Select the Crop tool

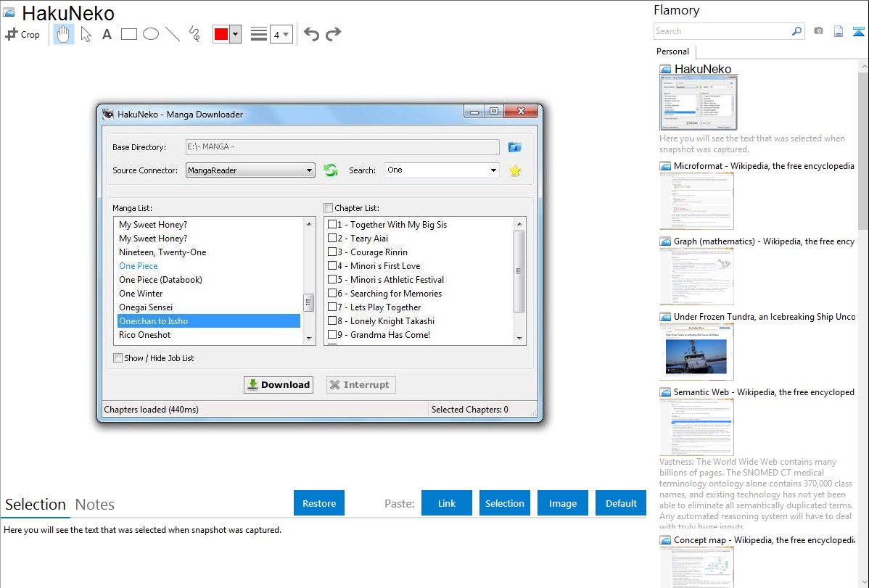tap(22, 34)
